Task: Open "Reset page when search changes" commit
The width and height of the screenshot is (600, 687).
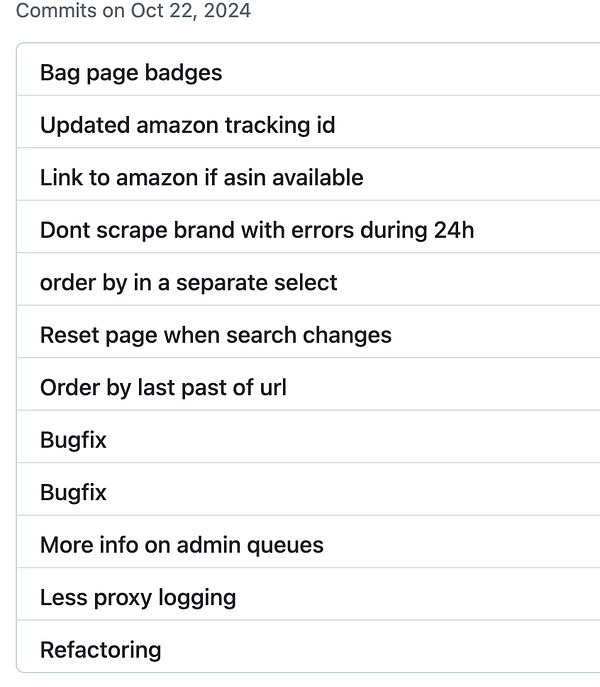Action: coord(215,335)
